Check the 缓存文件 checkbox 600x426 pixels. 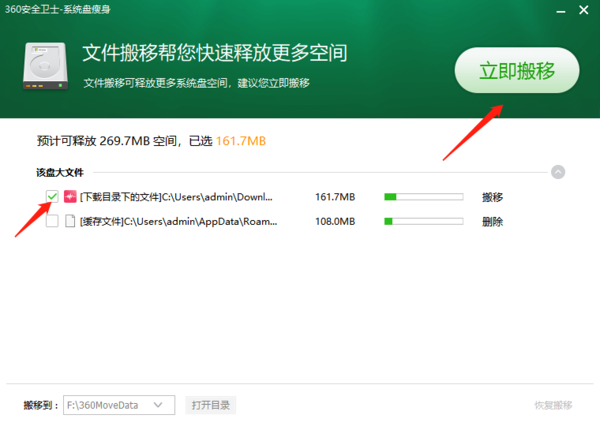(x=52, y=221)
